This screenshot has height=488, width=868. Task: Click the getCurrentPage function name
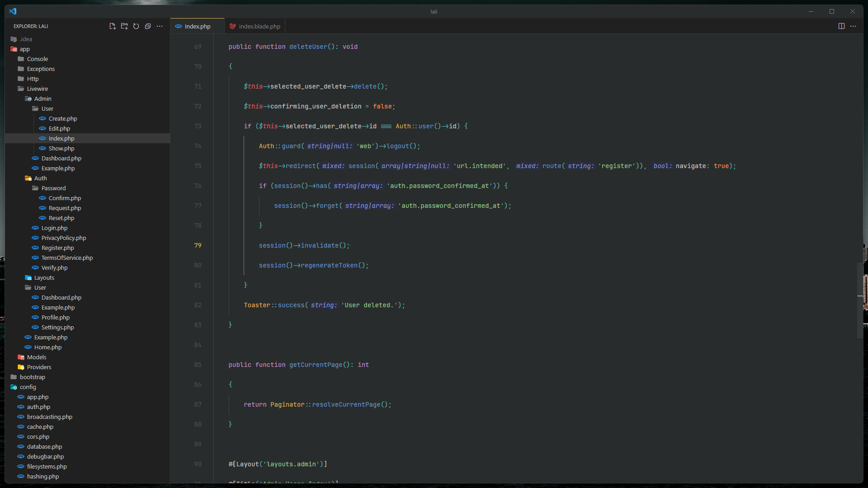(x=316, y=365)
